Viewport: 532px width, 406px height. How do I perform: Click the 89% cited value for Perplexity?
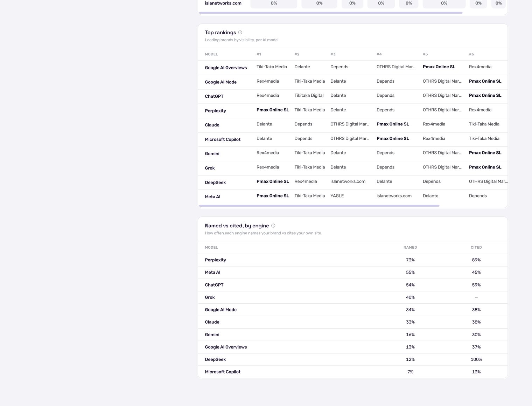476,260
